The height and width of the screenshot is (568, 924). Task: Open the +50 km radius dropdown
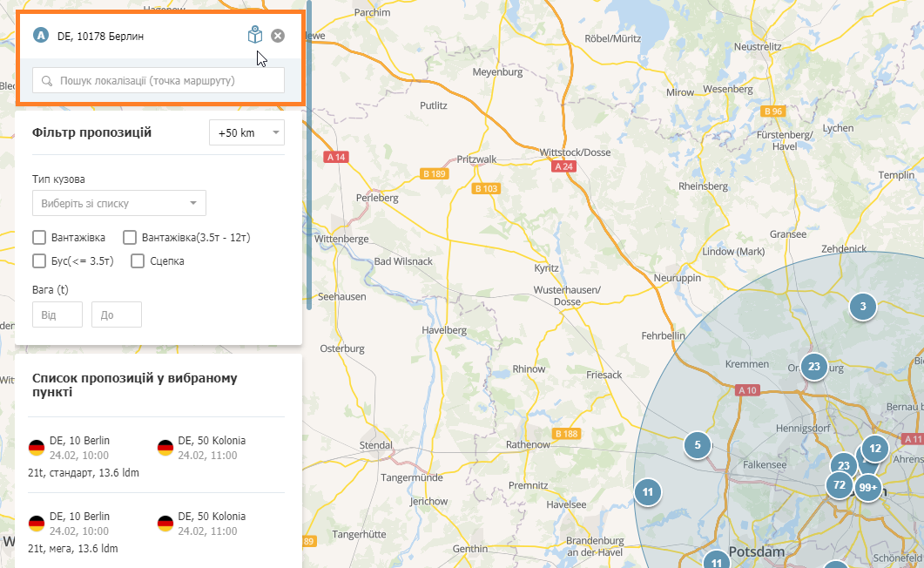tap(247, 132)
